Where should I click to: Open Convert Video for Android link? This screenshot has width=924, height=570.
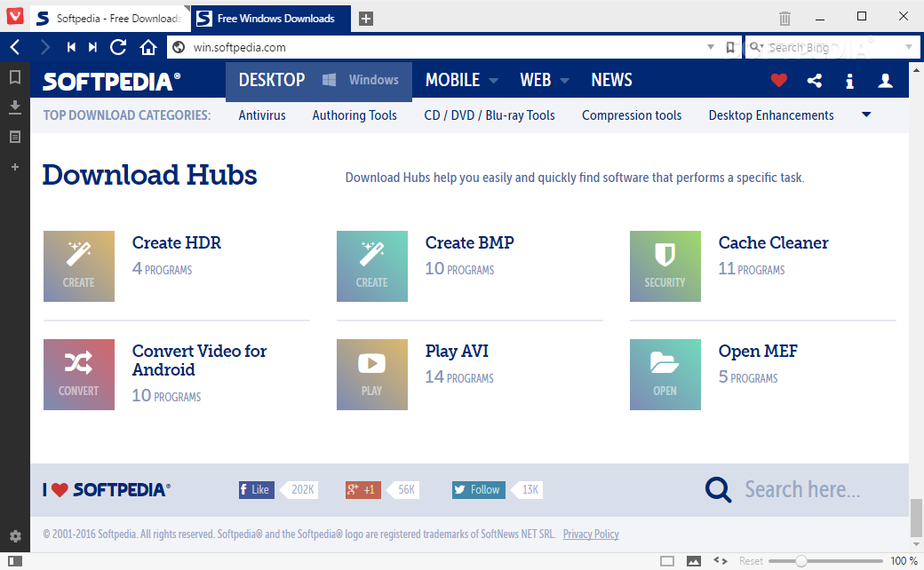point(199,360)
